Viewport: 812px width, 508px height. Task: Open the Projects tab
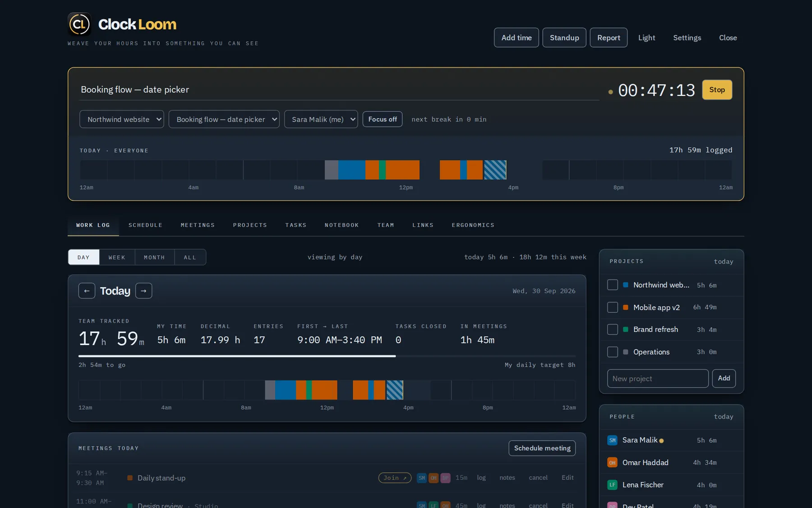250,225
